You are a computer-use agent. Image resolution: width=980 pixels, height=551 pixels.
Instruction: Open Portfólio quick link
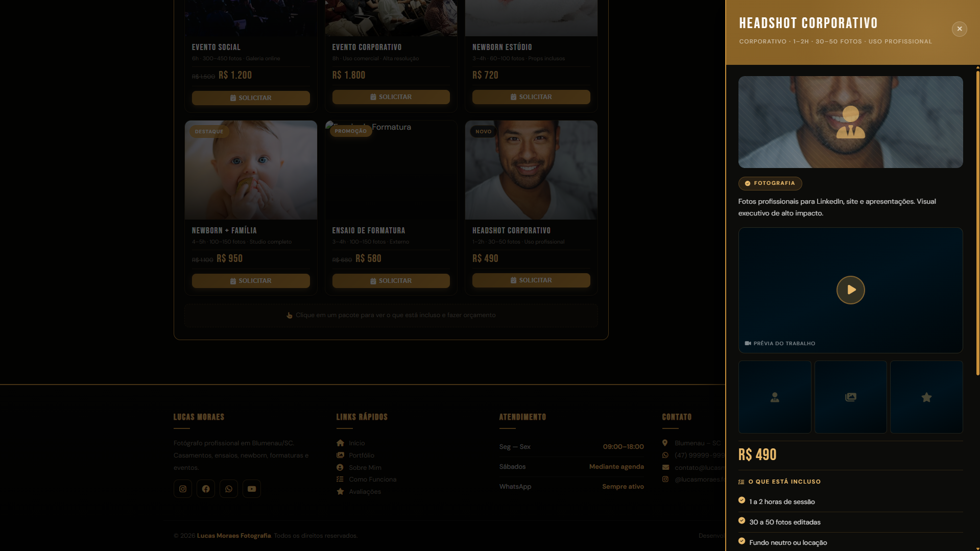tap(361, 456)
